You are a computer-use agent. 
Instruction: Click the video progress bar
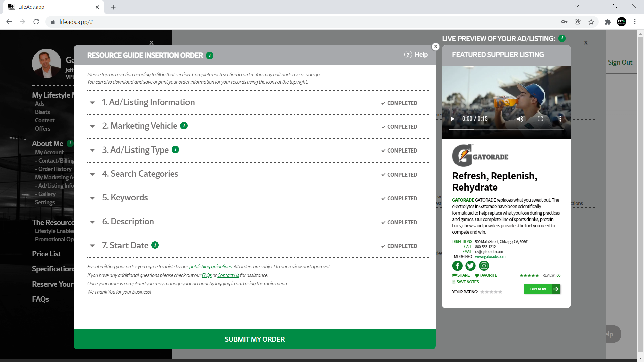[506, 129]
